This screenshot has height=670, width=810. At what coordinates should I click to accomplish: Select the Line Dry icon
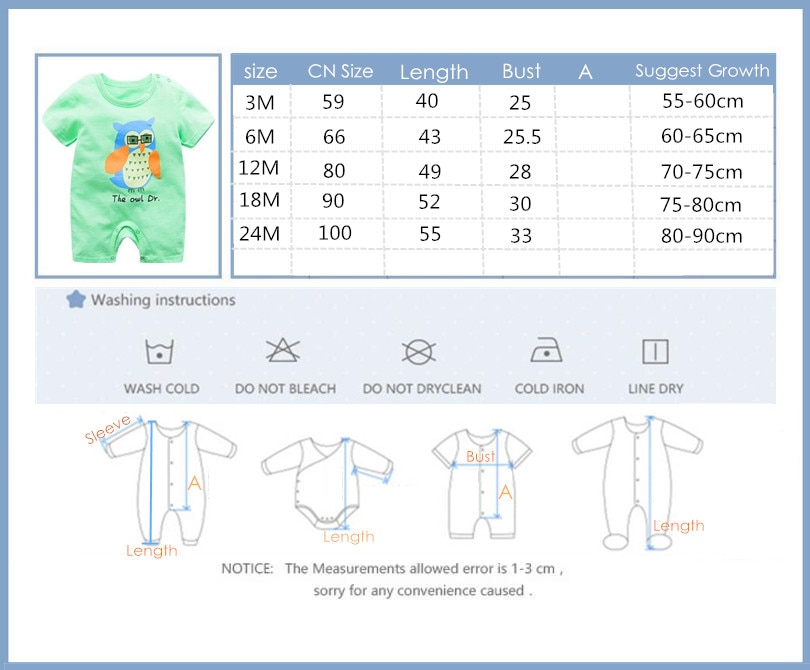[655, 352]
